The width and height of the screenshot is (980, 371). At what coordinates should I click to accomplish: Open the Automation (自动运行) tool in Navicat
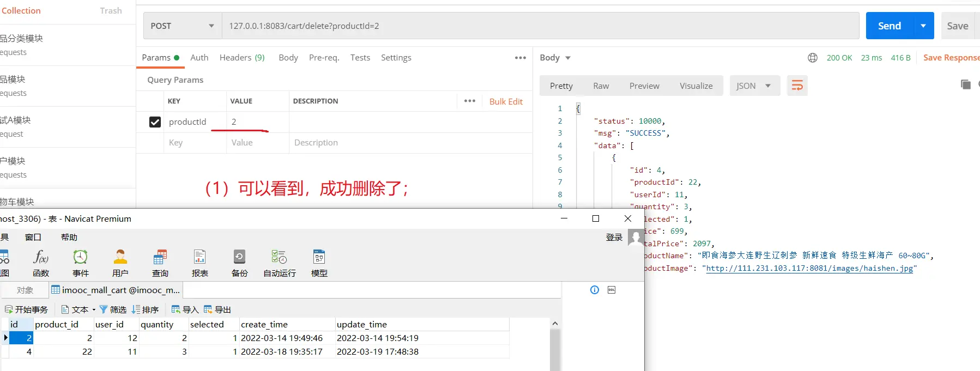(x=280, y=263)
